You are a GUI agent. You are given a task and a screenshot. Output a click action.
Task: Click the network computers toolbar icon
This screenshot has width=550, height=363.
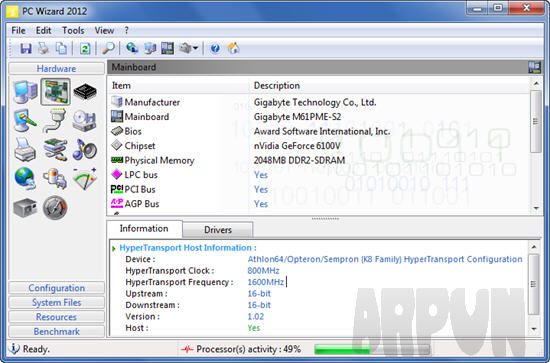[x=150, y=48]
